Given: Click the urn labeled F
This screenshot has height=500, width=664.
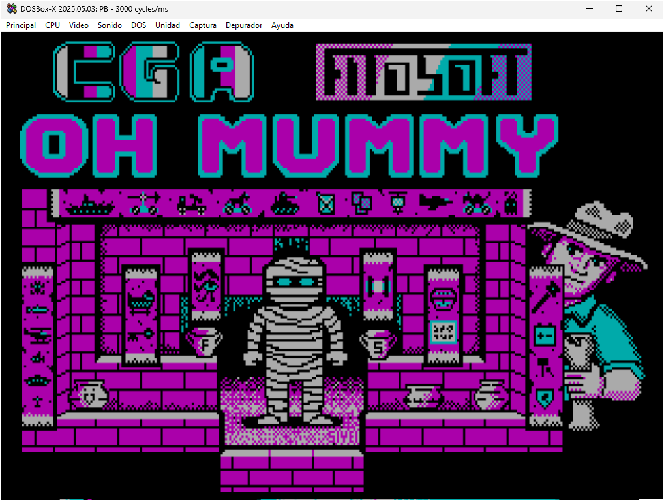Looking at the screenshot, I should coord(204,344).
